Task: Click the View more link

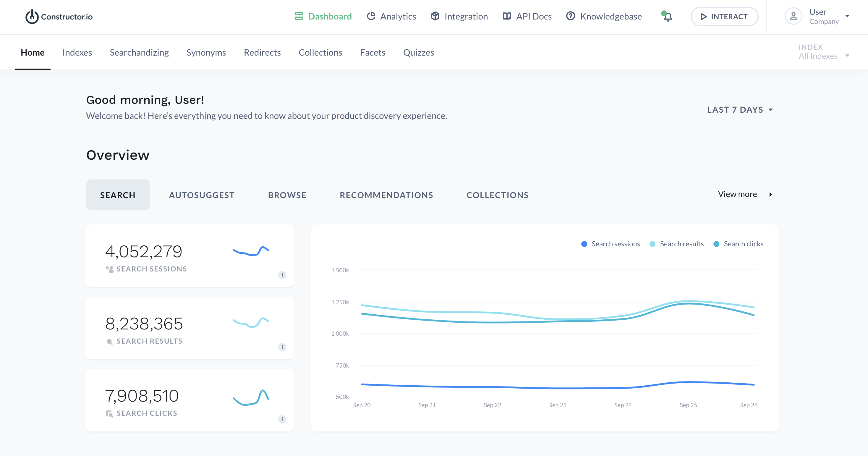Action: [745, 194]
